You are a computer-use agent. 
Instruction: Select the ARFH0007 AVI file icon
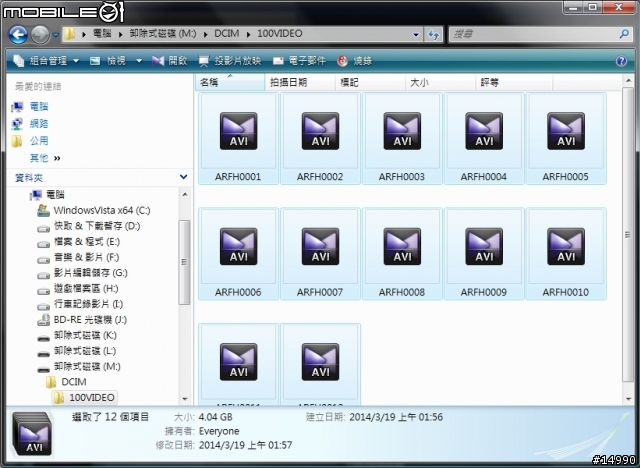pyautogui.click(x=320, y=246)
